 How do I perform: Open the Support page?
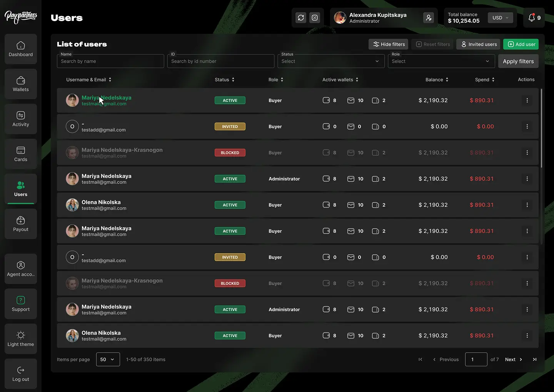tap(21, 304)
